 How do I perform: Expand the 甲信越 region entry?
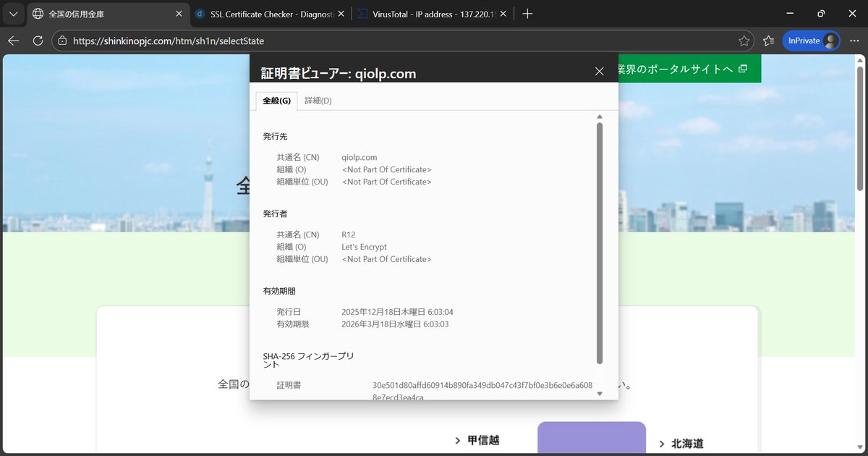tap(457, 439)
